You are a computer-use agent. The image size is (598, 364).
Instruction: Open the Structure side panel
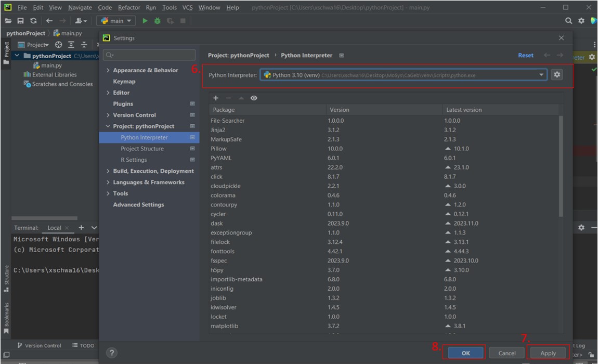pos(6,279)
